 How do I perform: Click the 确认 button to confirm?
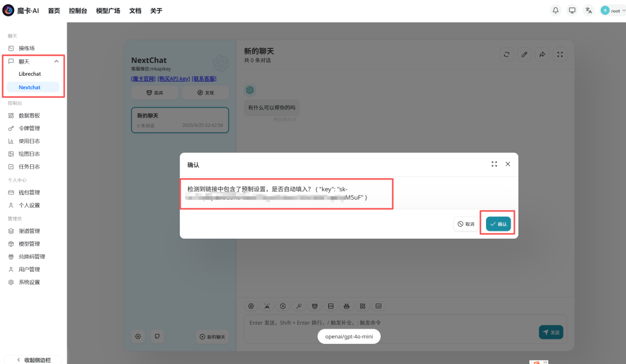[x=498, y=224]
